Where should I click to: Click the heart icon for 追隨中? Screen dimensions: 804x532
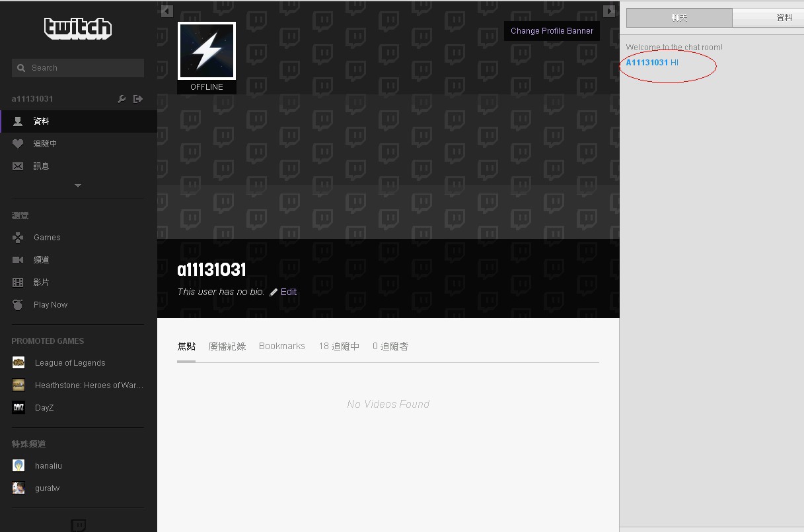point(18,144)
